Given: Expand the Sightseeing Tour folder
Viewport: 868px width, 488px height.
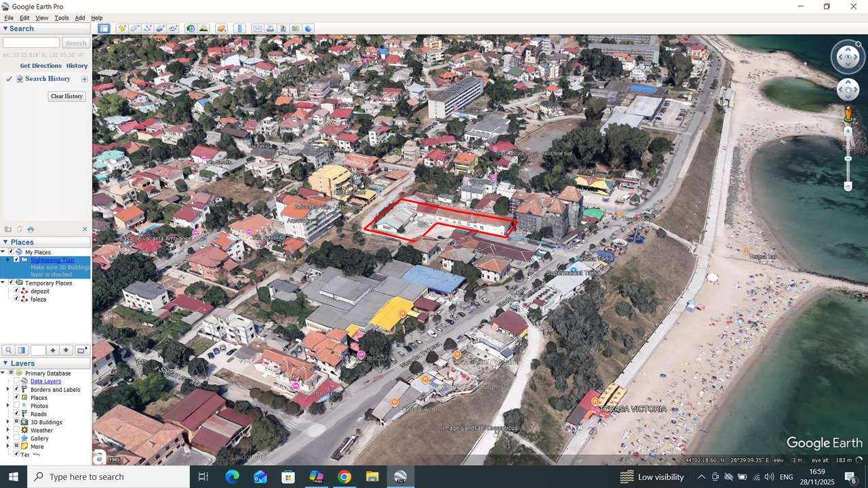Looking at the screenshot, I should coord(9,260).
